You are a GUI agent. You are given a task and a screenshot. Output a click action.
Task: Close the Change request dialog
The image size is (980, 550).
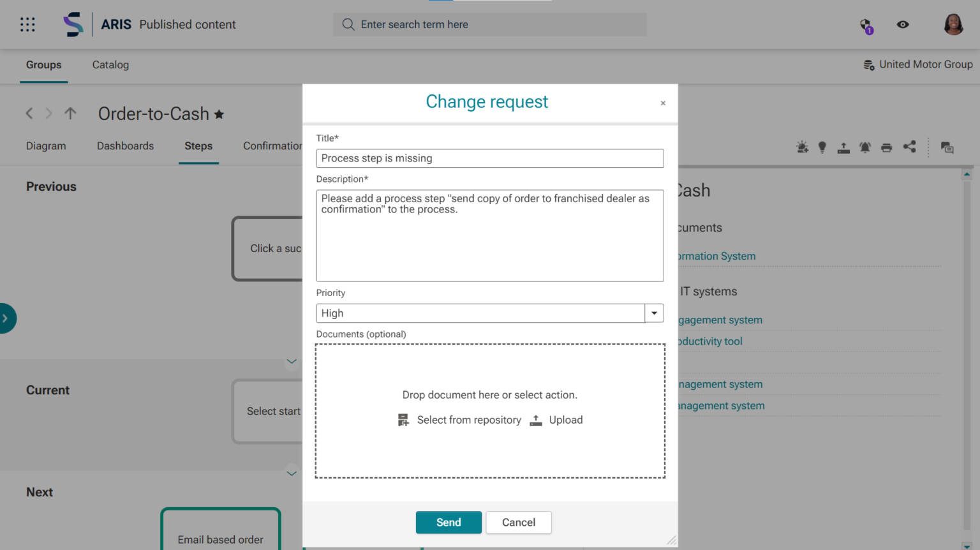coord(663,103)
